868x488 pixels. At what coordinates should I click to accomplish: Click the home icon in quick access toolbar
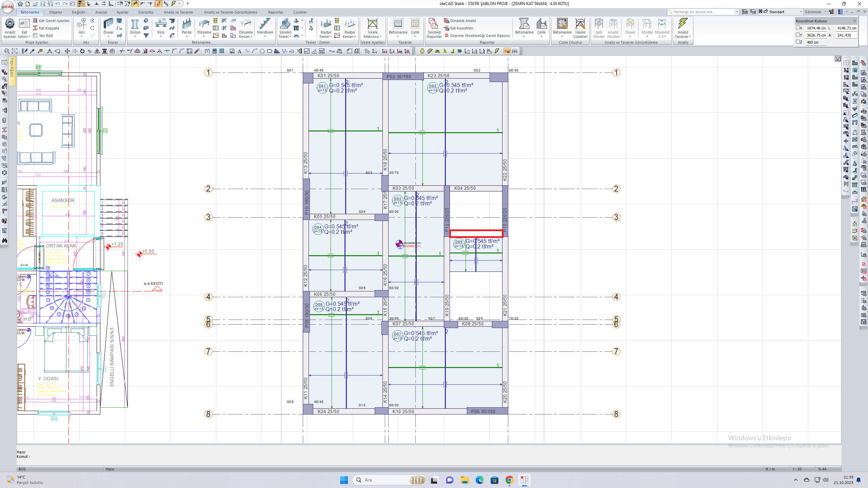click(x=20, y=4)
